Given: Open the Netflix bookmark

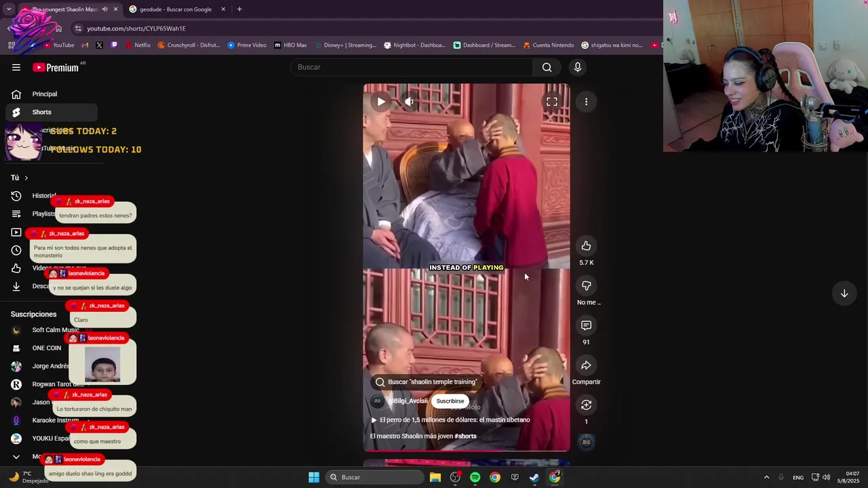Looking at the screenshot, I should pyautogui.click(x=138, y=45).
